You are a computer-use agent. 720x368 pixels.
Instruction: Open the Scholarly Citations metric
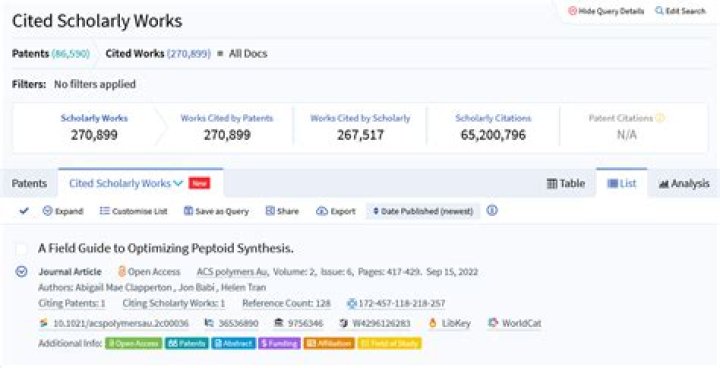tap(493, 127)
